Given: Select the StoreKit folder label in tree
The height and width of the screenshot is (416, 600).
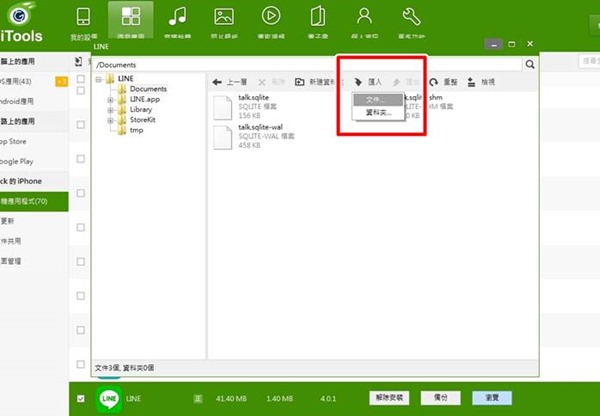Looking at the screenshot, I should coord(143,120).
